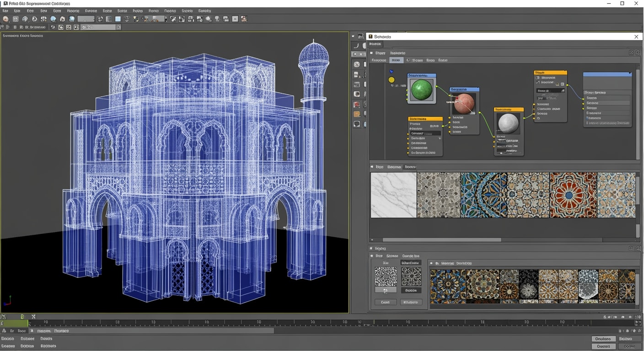
Task: Expand the corner arrow on the blue node header
Action: click(630, 73)
